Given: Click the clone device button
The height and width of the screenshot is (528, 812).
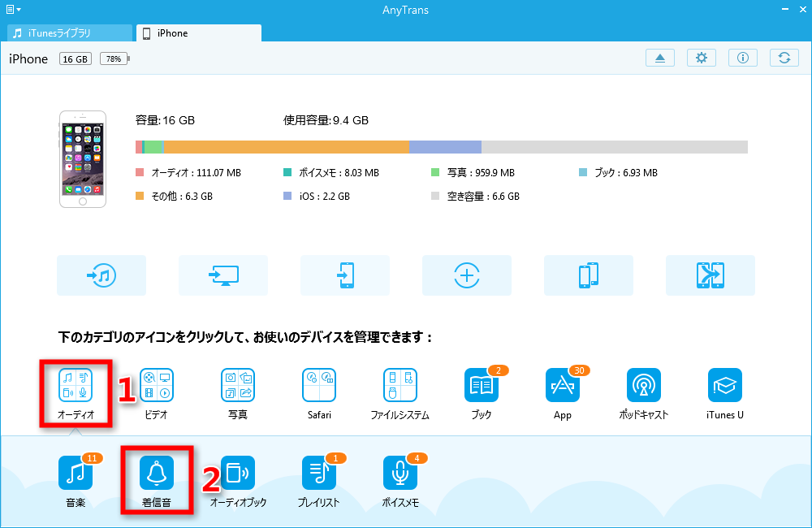Looking at the screenshot, I should click(588, 275).
